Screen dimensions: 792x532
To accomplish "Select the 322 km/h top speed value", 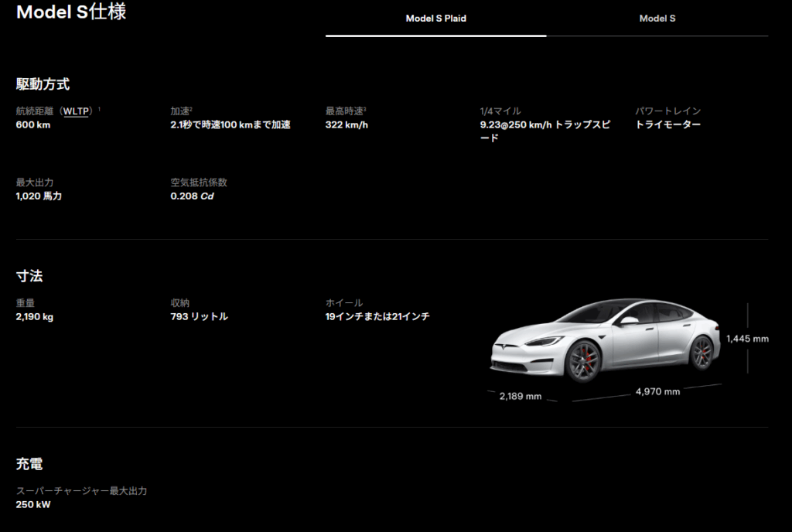I will click(346, 124).
